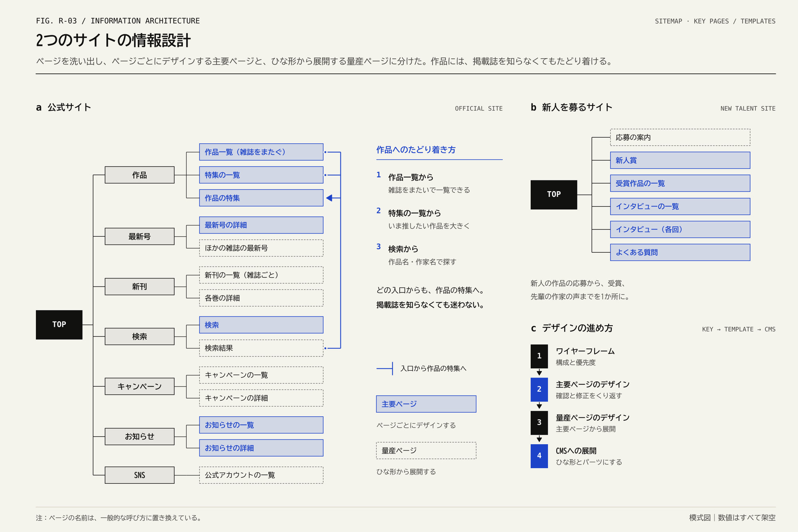
Task: Click the dashed 量産ページ legend box
Action: (x=426, y=451)
